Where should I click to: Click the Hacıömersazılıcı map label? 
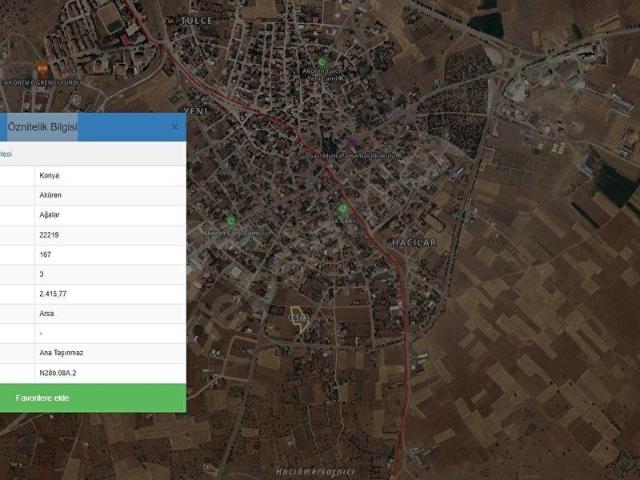(x=315, y=472)
